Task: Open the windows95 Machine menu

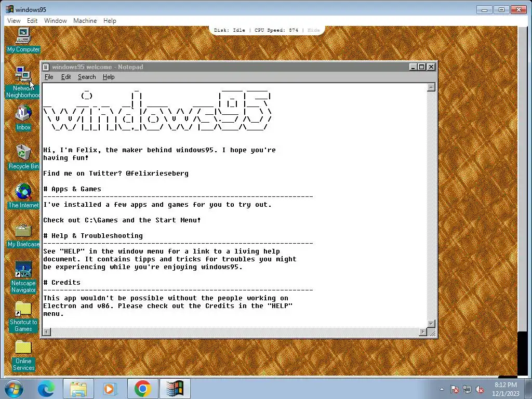Action: [x=85, y=21]
